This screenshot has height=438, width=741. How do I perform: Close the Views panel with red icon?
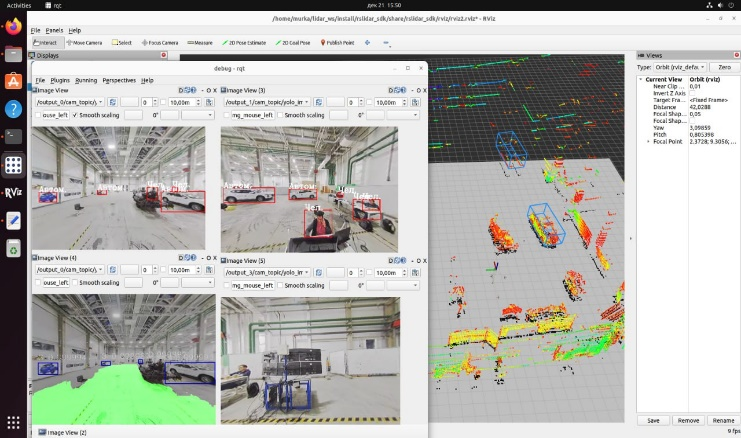[735, 55]
